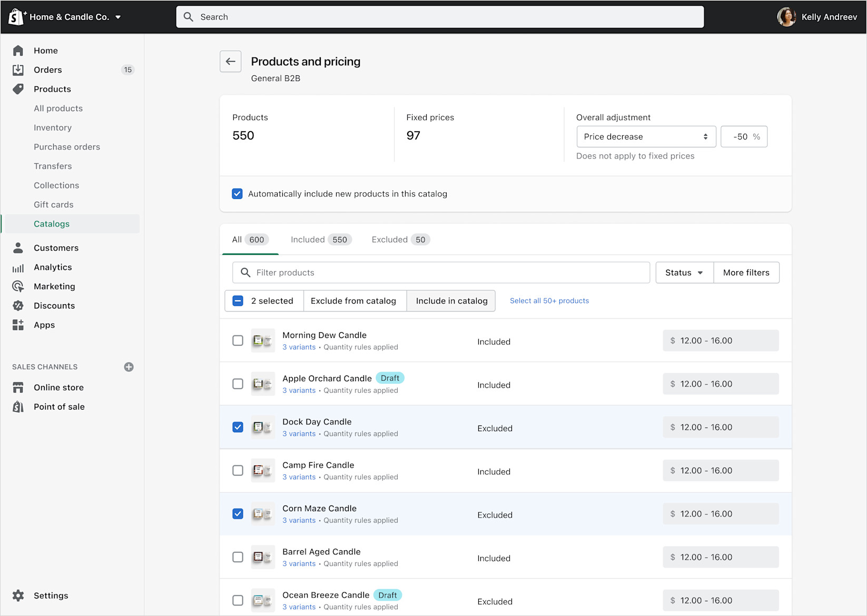The height and width of the screenshot is (616, 867).
Task: Check the Apple Orchard Candle checkbox
Action: click(238, 384)
